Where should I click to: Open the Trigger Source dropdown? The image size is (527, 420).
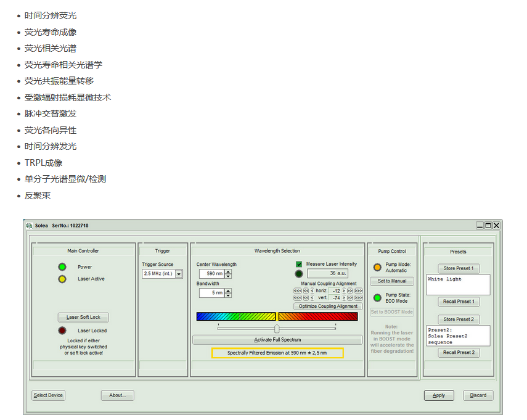pyautogui.click(x=179, y=274)
